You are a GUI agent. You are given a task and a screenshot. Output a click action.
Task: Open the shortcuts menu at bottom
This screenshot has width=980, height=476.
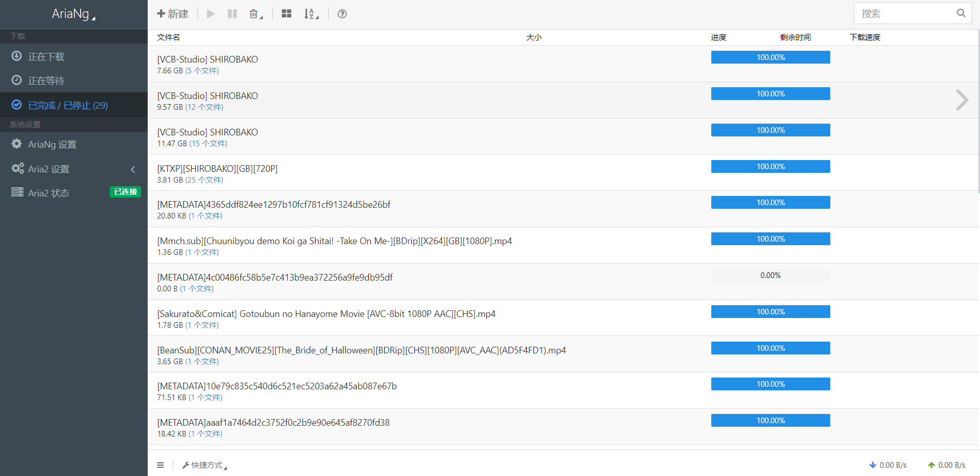[205, 465]
